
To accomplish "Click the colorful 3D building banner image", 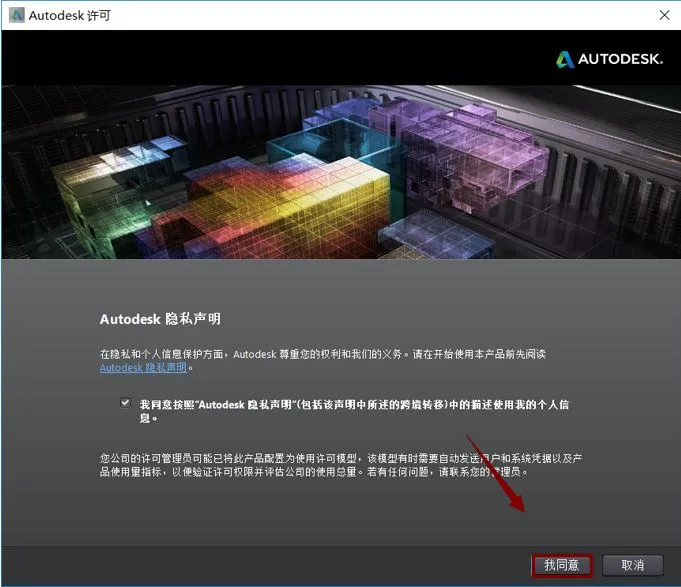I will coord(341,172).
